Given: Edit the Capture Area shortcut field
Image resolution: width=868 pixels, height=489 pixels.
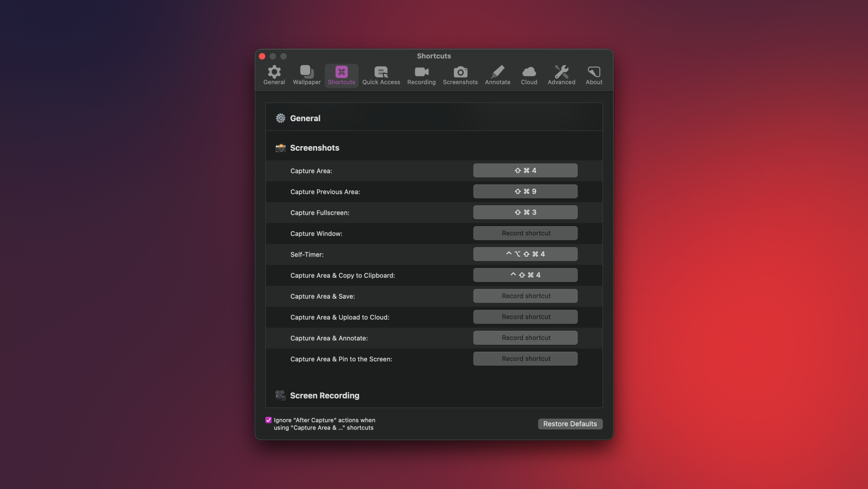Looking at the screenshot, I should pos(525,171).
